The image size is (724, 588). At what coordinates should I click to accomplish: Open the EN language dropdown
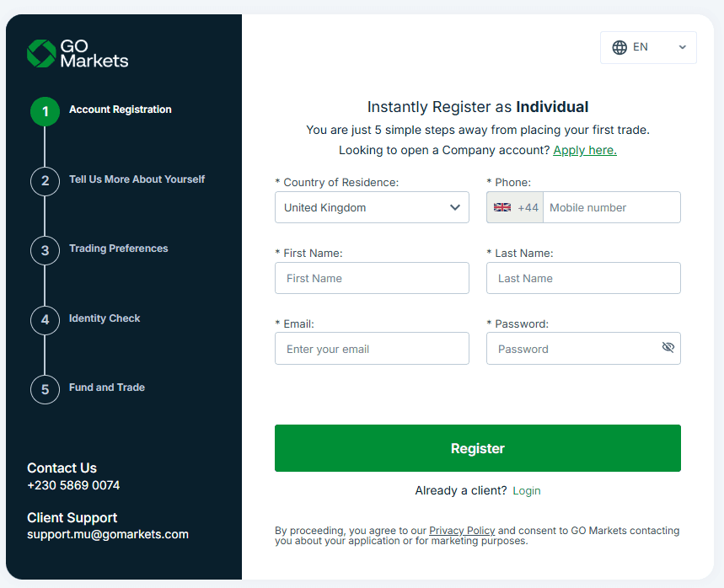coord(648,47)
